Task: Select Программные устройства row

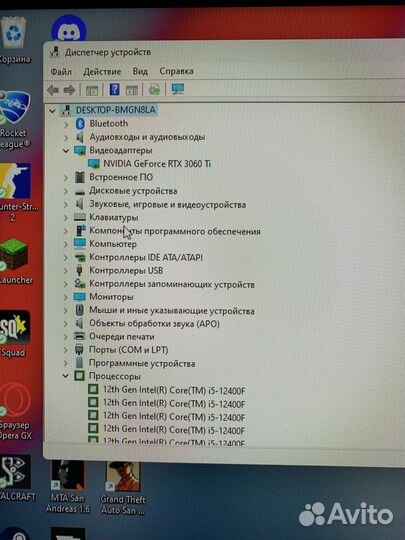Action: tap(142, 363)
